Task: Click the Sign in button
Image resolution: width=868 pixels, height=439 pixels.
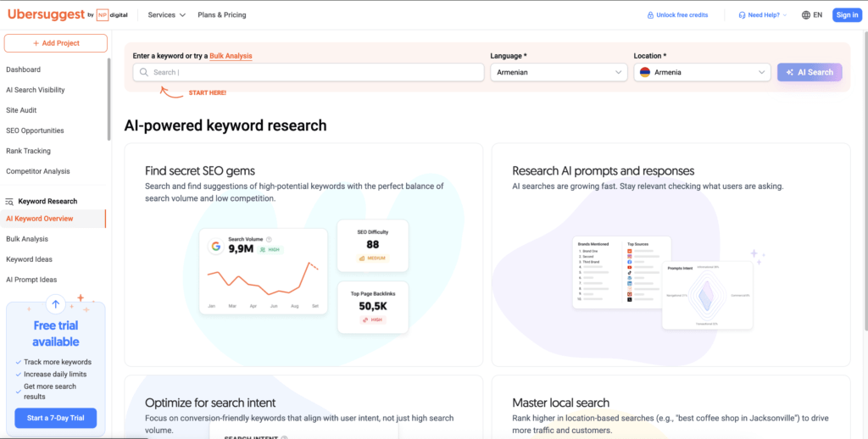Action: click(847, 15)
